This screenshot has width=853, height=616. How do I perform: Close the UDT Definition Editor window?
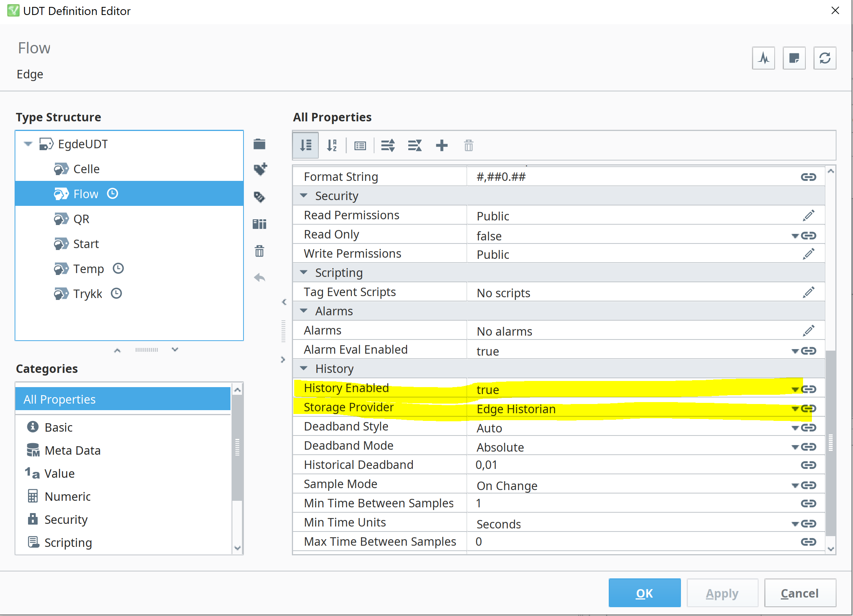pos(835,10)
